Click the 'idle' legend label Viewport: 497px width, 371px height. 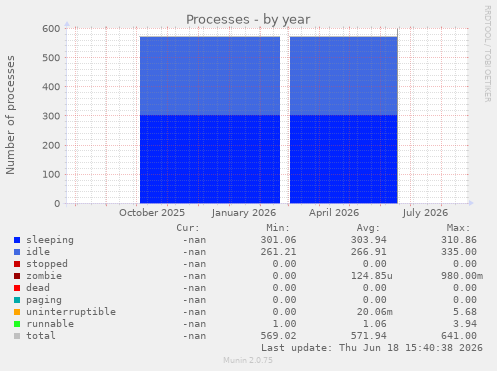coord(38,252)
